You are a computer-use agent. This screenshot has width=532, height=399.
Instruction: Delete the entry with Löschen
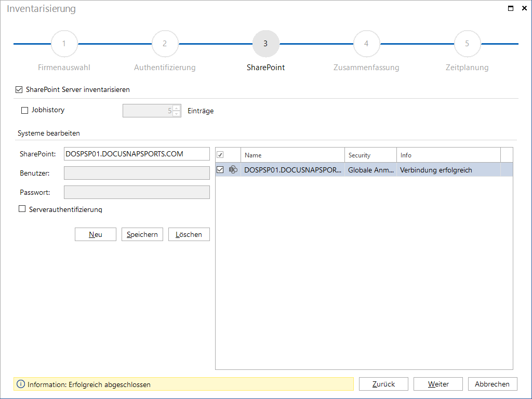[189, 234]
